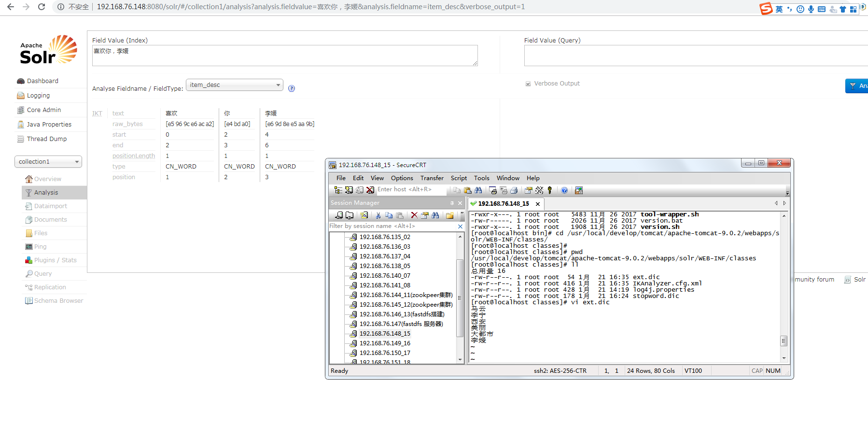Click Connect icon in Session Manager toolbar
The image size is (868, 425).
pos(339,215)
